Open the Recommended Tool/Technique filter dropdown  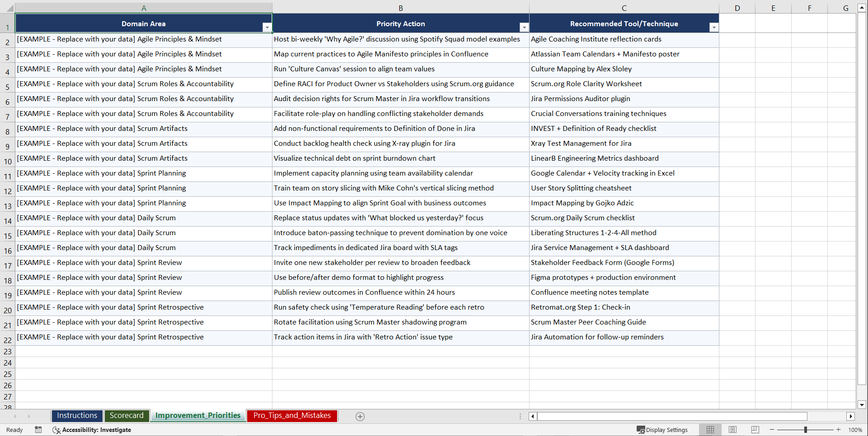(714, 28)
